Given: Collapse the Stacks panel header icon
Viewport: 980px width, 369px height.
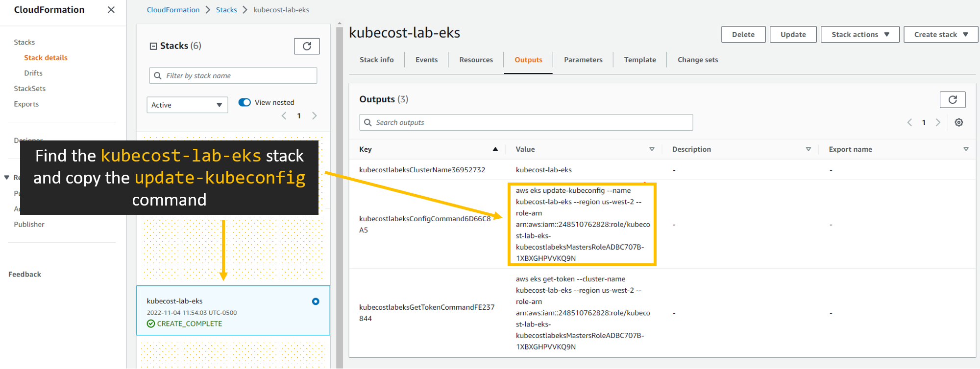Looking at the screenshot, I should [x=153, y=46].
